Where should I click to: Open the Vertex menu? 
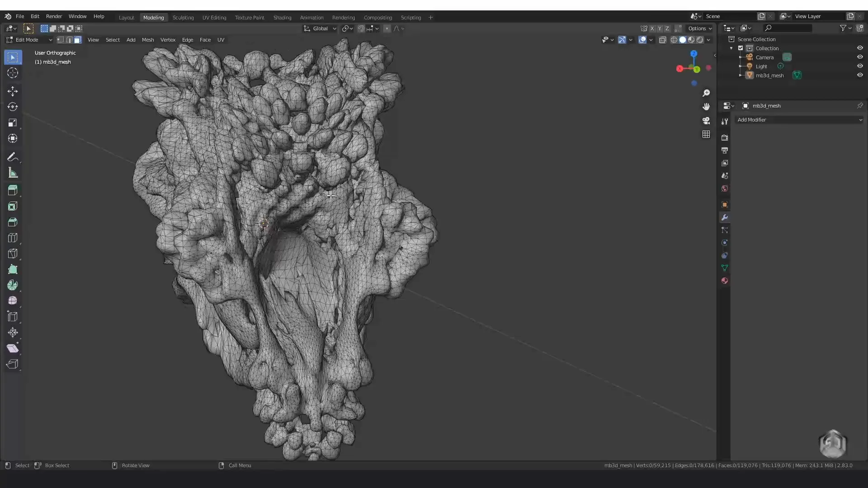tap(168, 40)
